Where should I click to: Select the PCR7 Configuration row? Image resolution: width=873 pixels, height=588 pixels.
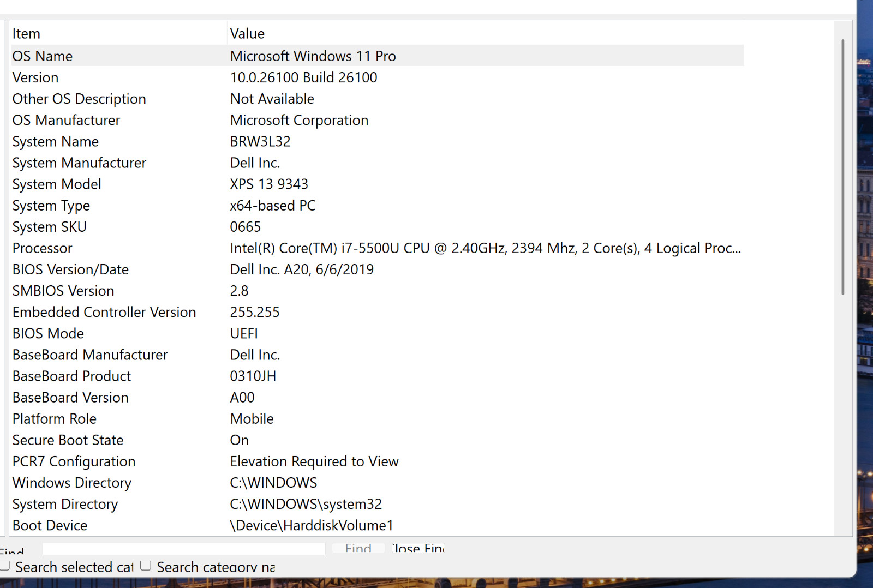pyautogui.click(x=377, y=461)
